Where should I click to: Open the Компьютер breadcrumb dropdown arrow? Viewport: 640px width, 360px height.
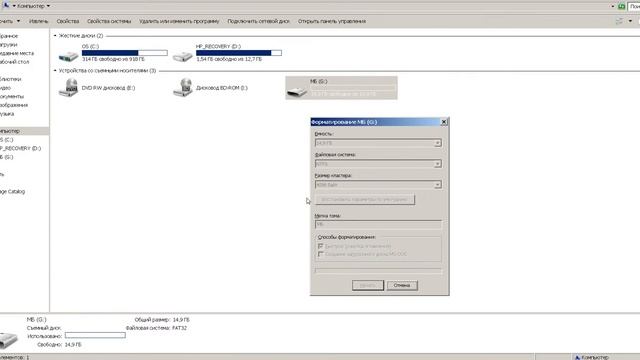(48, 6)
